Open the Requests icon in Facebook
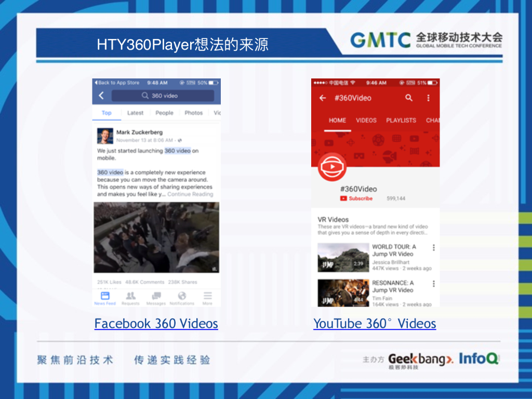Screen dimensions: 532x399 (x=130, y=298)
